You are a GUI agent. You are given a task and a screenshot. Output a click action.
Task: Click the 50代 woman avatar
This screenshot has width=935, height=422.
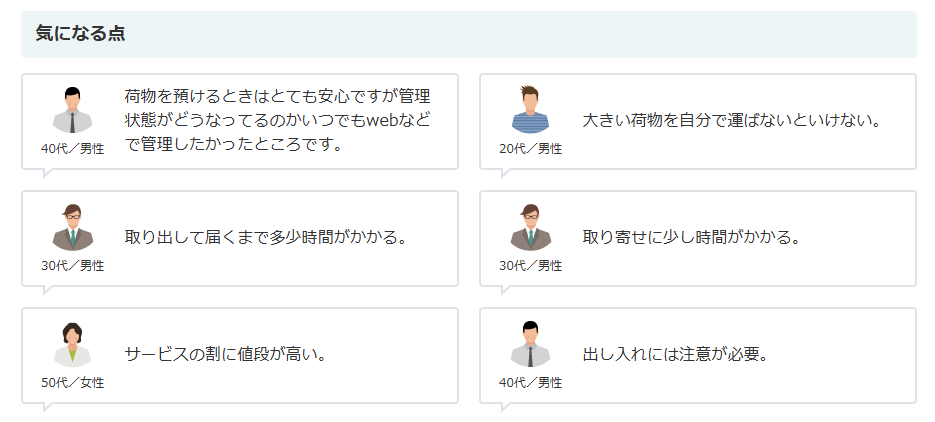click(x=72, y=344)
